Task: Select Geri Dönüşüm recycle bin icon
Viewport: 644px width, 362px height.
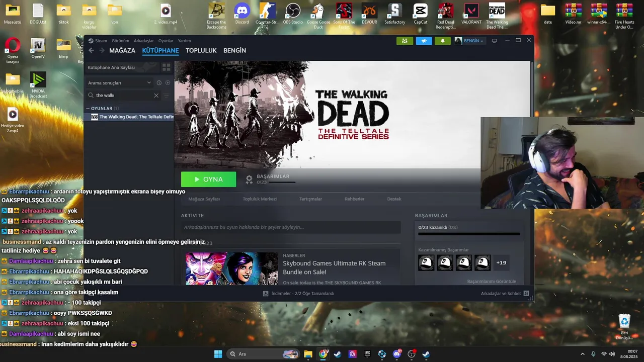Action: tap(624, 327)
